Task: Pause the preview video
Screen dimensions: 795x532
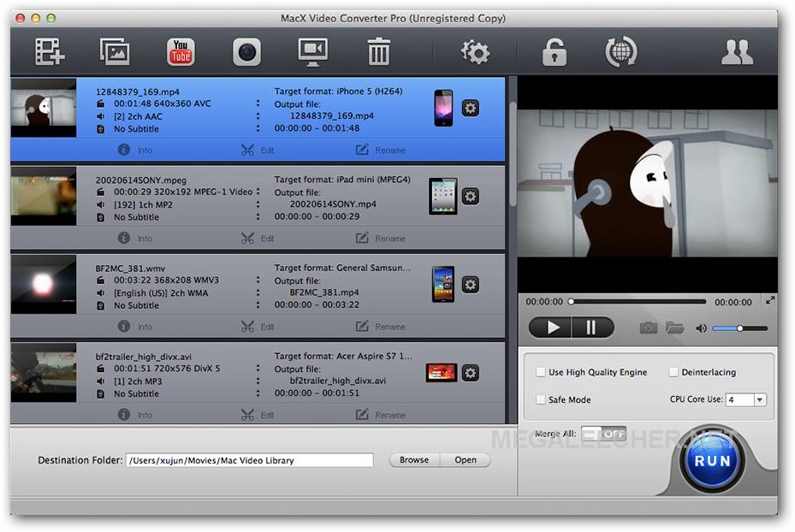Action: pyautogui.click(x=591, y=328)
